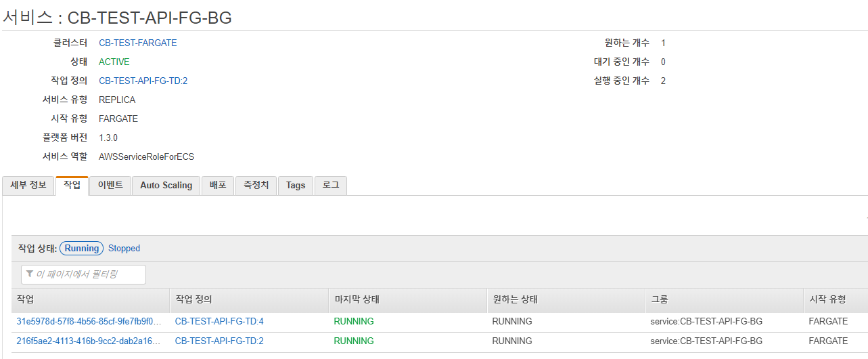Open the 이벤트 tab
Screen dimensions: 868x359
[110, 185]
